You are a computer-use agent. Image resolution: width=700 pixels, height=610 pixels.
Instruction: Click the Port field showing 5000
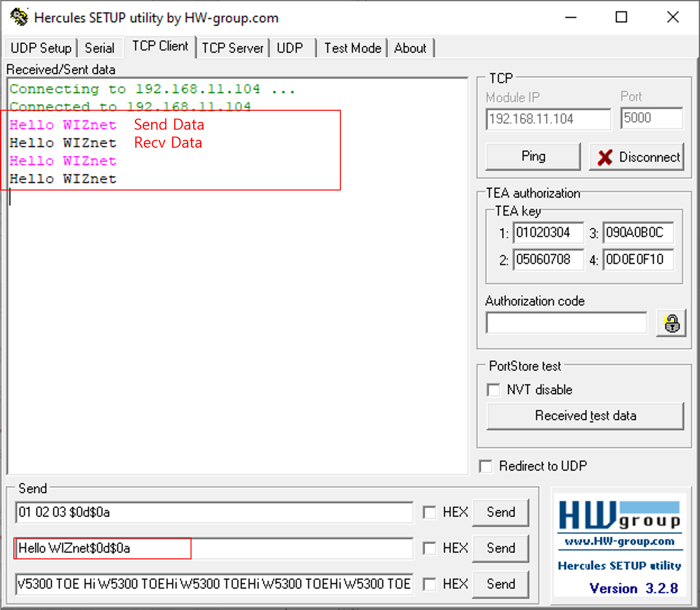pyautogui.click(x=652, y=118)
